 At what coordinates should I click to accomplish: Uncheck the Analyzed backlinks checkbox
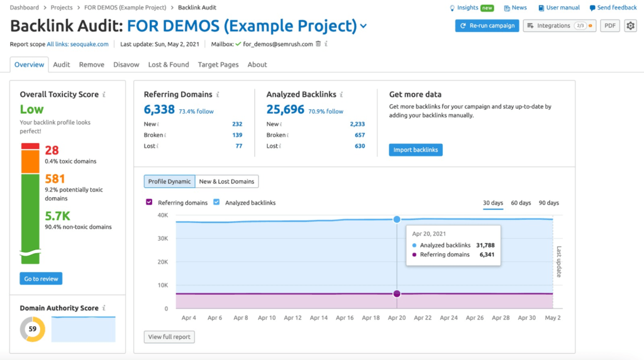pyautogui.click(x=216, y=202)
